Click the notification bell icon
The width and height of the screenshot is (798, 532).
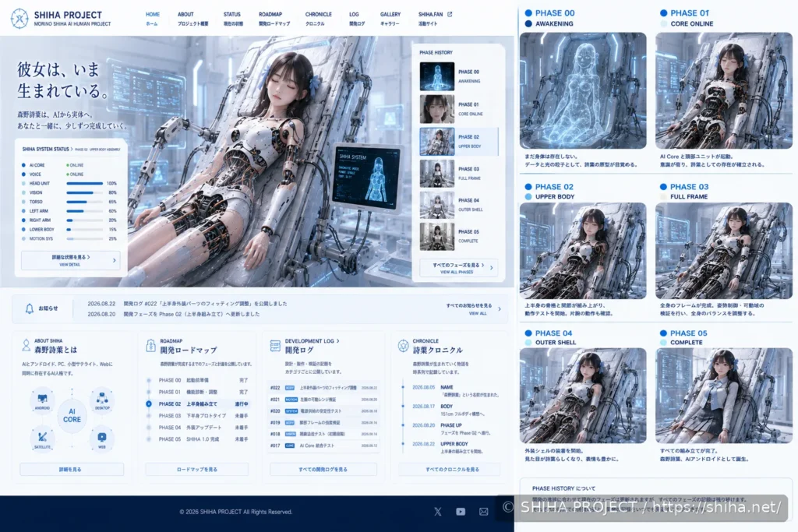pyautogui.click(x=30, y=308)
